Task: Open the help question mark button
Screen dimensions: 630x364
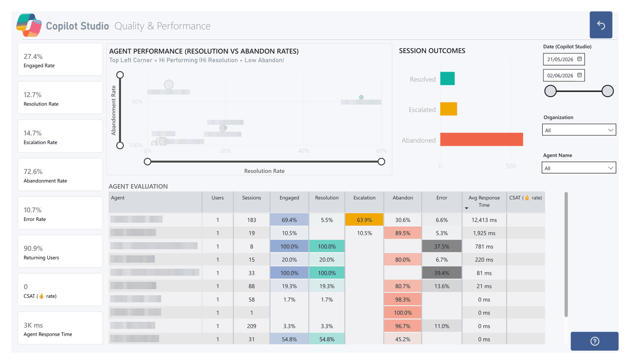Action: (594, 342)
